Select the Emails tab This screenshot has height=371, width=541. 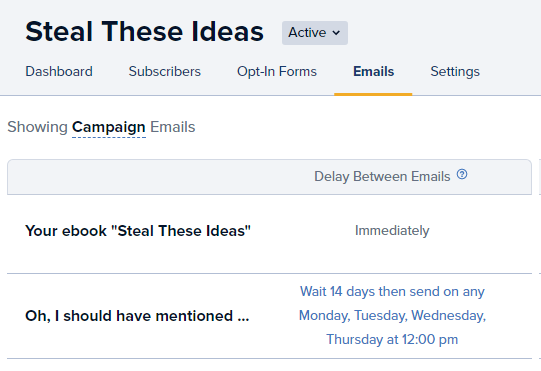[373, 71]
